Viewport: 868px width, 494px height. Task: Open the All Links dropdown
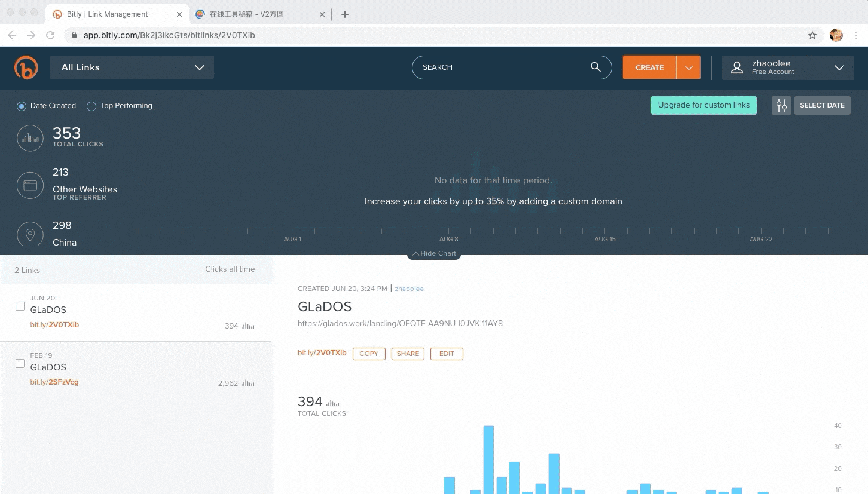132,67
